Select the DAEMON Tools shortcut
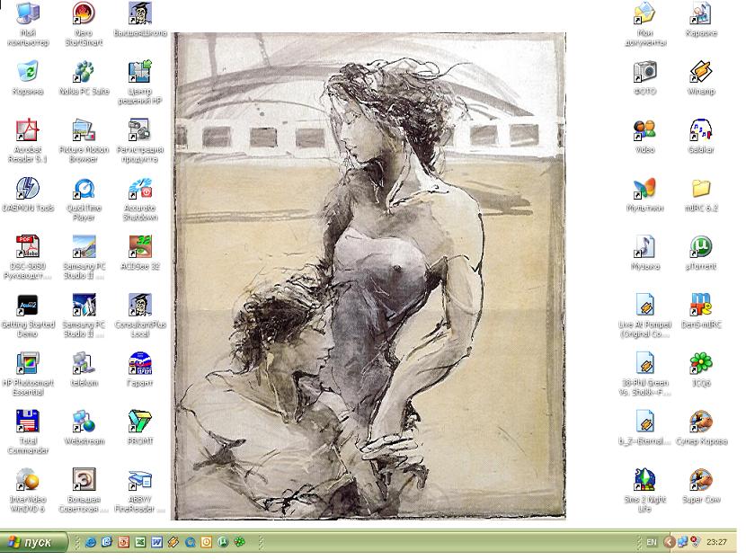This screenshot has width=746, height=560. (x=28, y=190)
